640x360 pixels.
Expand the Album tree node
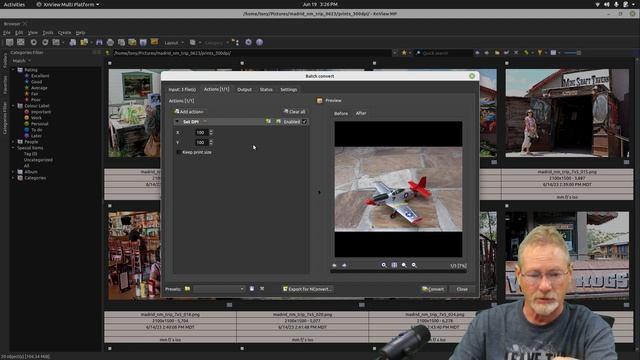tap(13, 172)
